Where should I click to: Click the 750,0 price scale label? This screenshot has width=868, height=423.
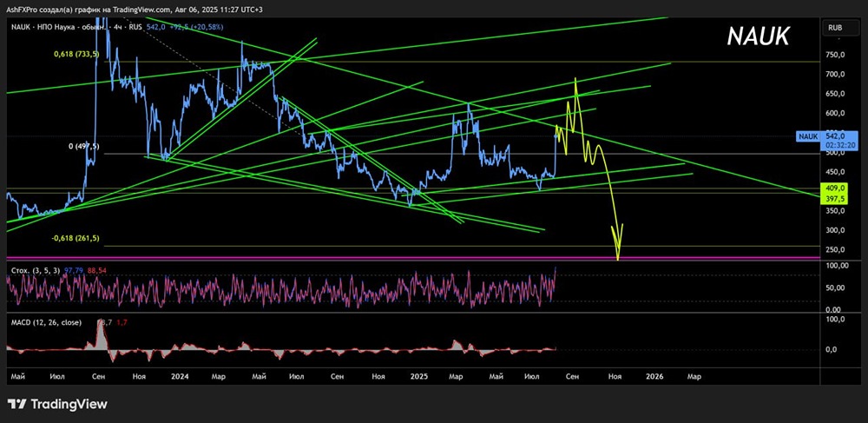[835, 55]
